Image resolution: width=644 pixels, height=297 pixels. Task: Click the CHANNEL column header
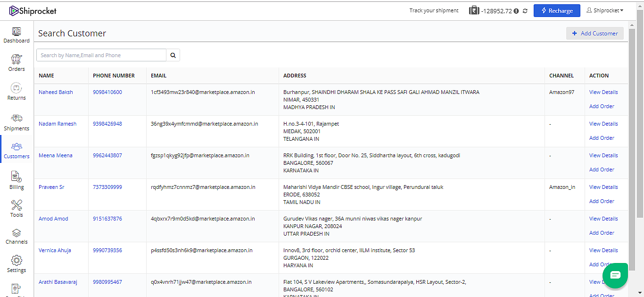point(561,76)
